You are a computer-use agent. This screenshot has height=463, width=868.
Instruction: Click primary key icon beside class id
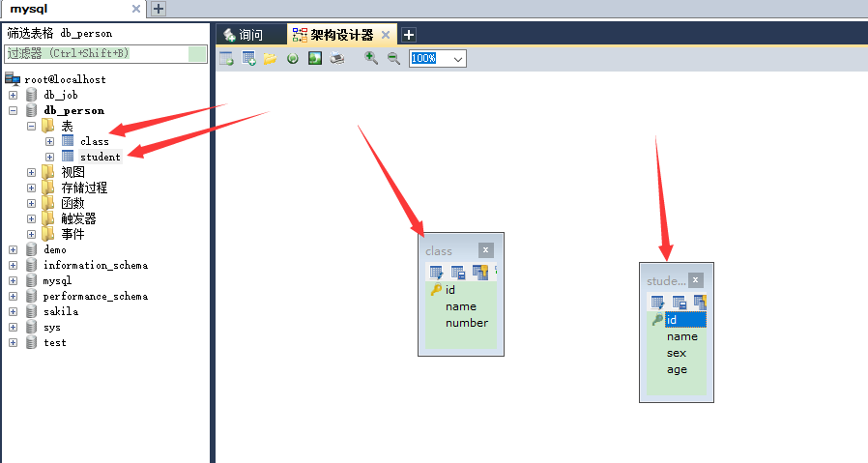[436, 289]
